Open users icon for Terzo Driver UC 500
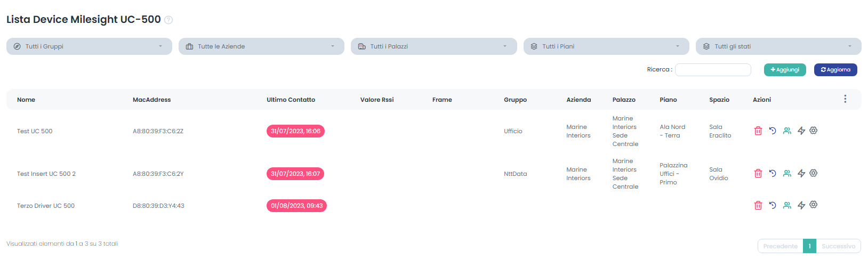 [786, 205]
